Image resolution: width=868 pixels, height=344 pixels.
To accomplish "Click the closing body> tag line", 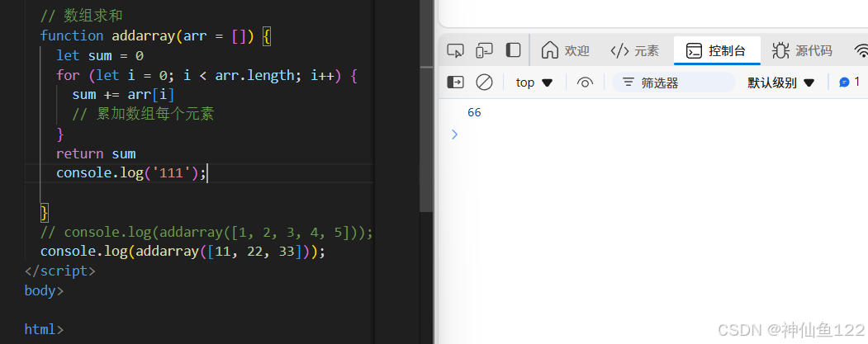I will (44, 290).
